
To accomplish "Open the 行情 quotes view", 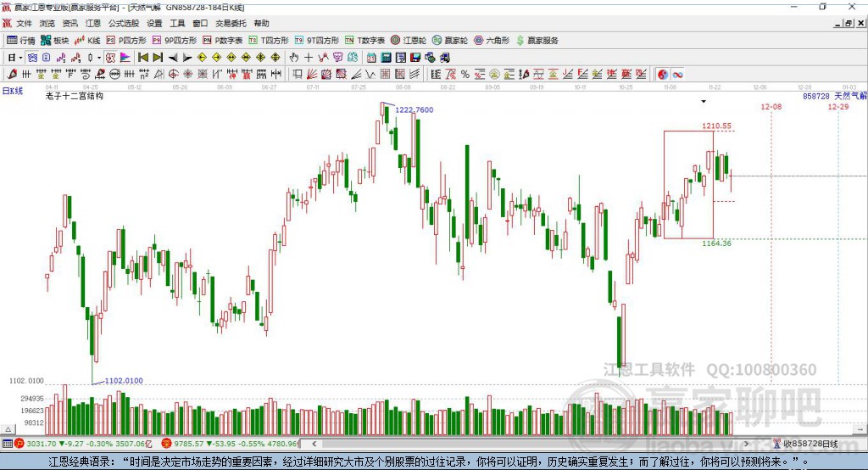I will click(21, 41).
